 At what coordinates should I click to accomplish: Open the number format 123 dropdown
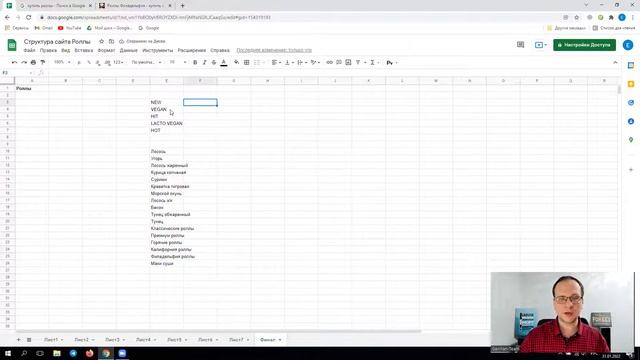coord(118,62)
